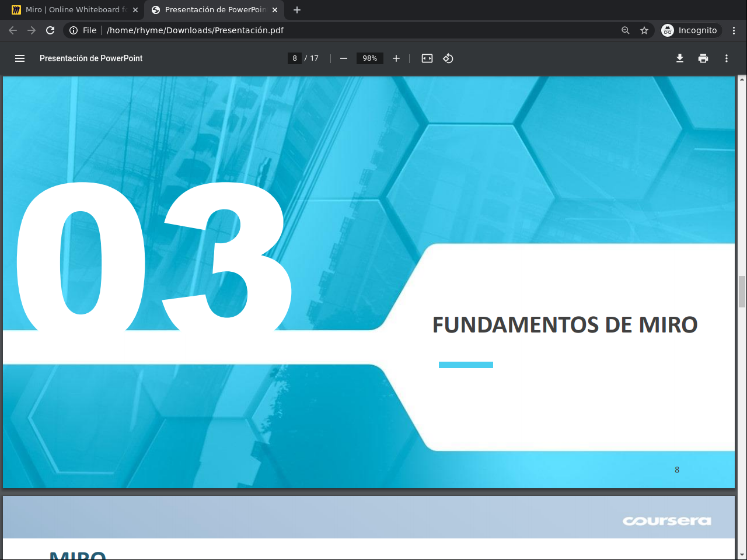Close the Presentación de PowerPoint tab
Screen dimensions: 747x560
point(275,10)
